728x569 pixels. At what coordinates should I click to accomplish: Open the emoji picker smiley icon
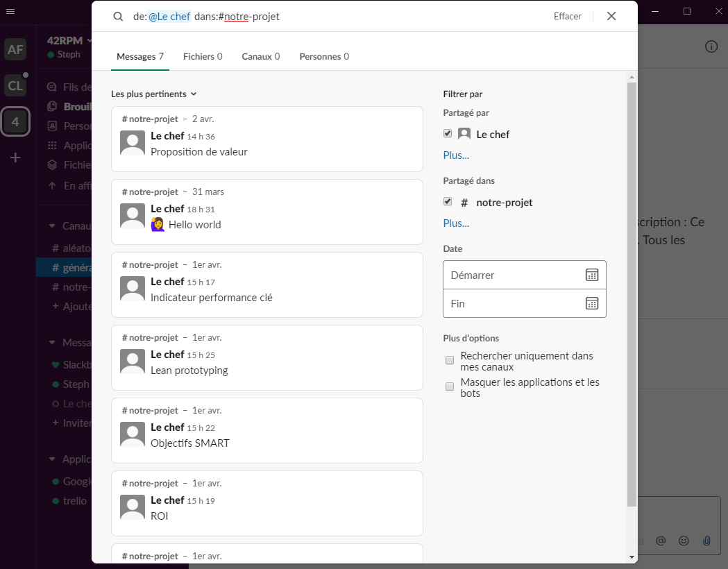click(x=684, y=541)
